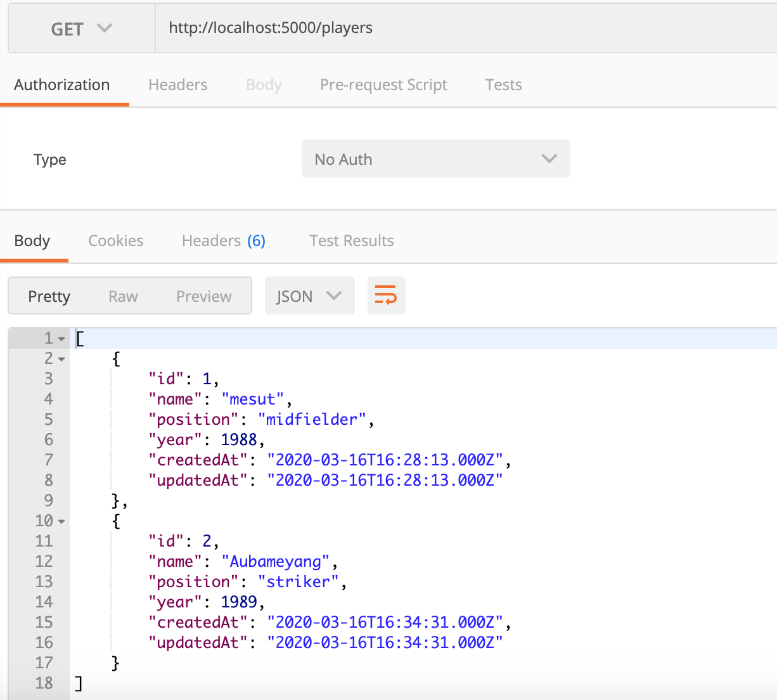Switch to Raw response view
The width and height of the screenshot is (777, 700).
pos(123,297)
